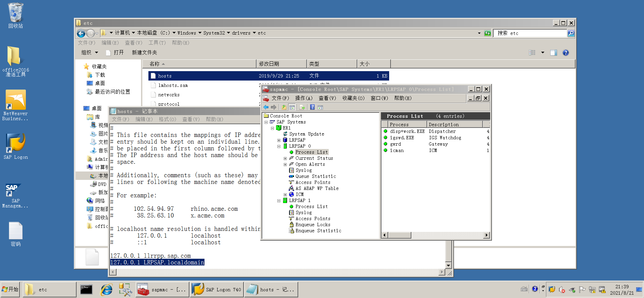Click Internet Explorer icon in taskbar

[x=106, y=289]
